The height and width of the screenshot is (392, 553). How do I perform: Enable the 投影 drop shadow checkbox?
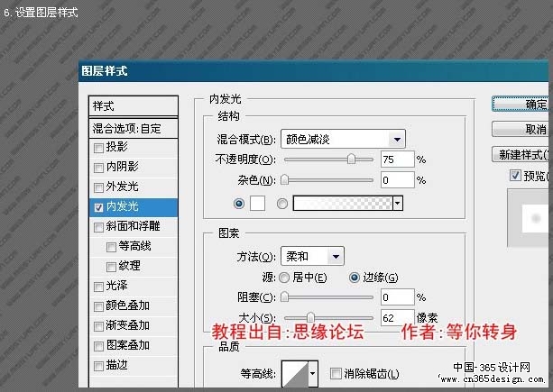click(98, 148)
